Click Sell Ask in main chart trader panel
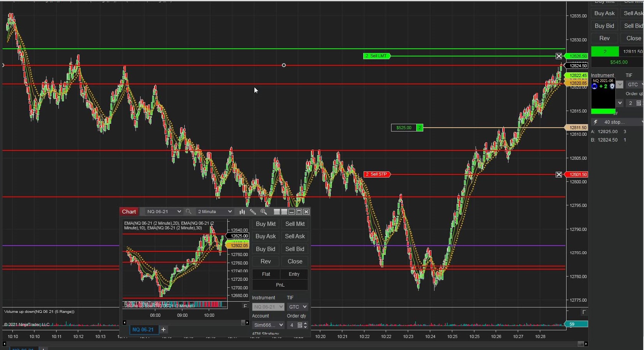Screen dimensions: 644x350 [x=633, y=13]
